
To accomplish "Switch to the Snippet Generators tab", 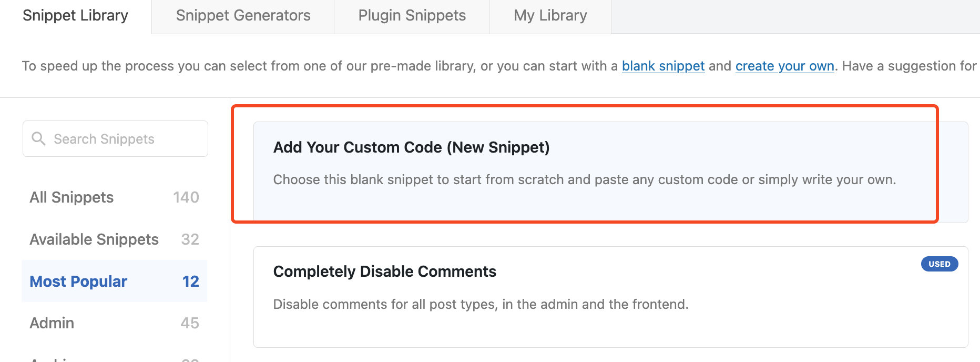I will coord(243,15).
